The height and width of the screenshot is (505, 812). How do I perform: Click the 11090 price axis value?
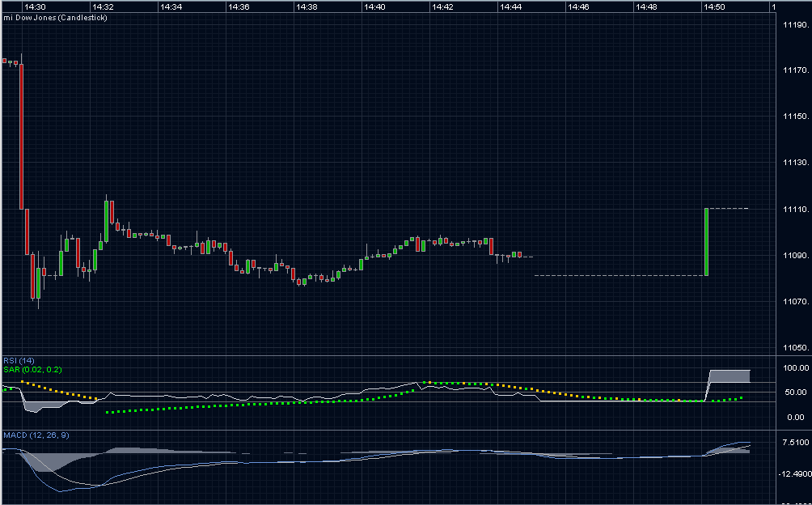(796, 256)
